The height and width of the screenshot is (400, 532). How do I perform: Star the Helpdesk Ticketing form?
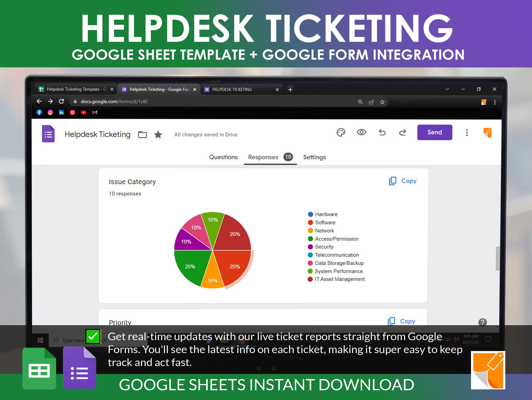pos(158,135)
